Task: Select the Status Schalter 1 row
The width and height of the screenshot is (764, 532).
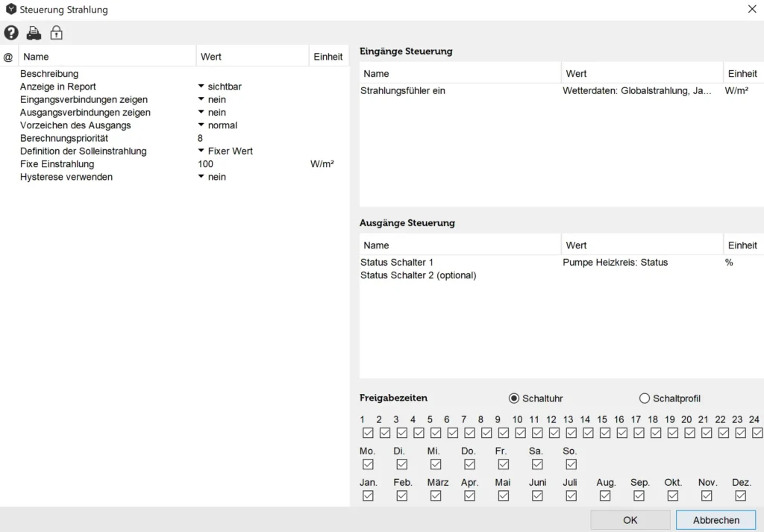Action: click(562, 262)
